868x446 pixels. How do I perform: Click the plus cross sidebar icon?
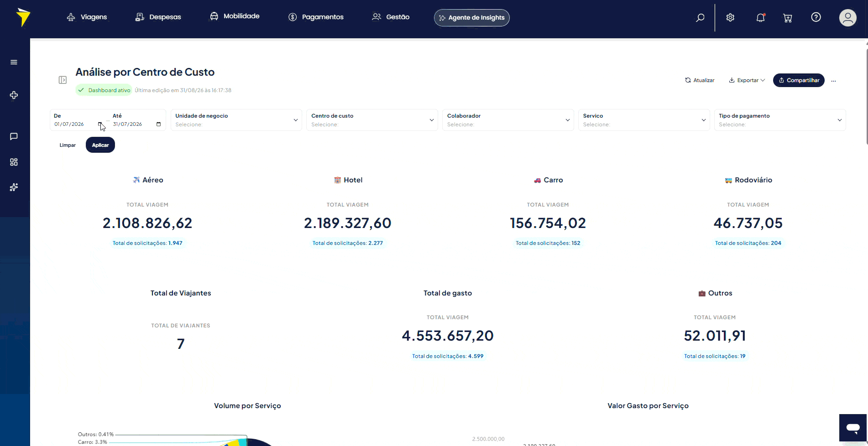click(14, 95)
